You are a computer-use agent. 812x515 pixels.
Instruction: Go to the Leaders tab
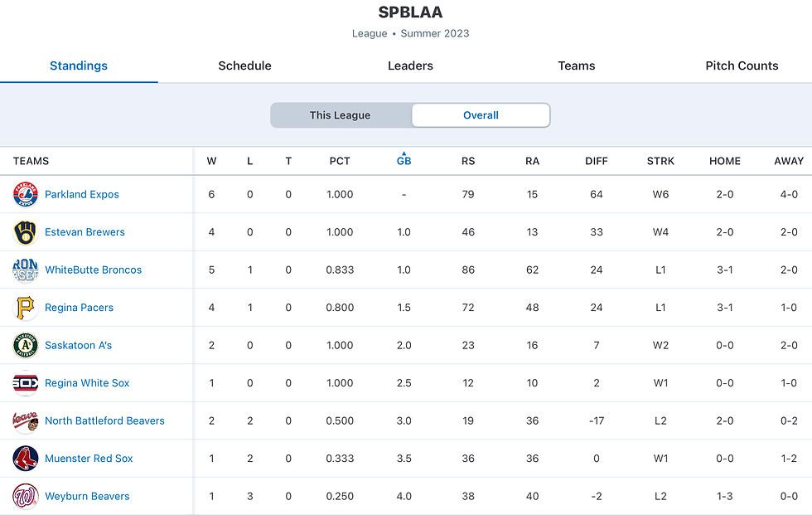click(x=410, y=66)
